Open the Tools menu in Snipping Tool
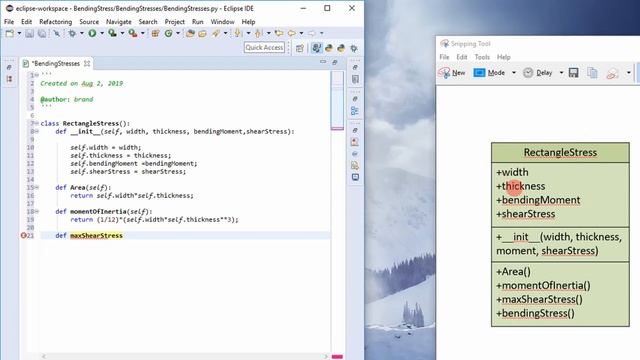The width and height of the screenshot is (640, 360). coord(482,57)
